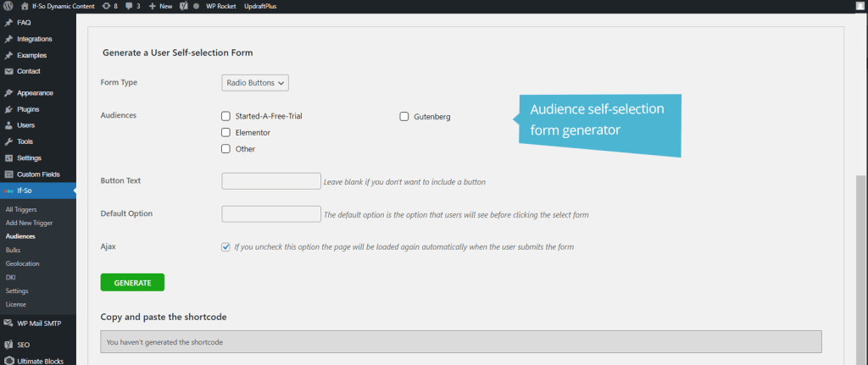Image resolution: width=868 pixels, height=365 pixels.
Task: Click the Settings sliders icon in the sidebar
Action: coord(8,158)
